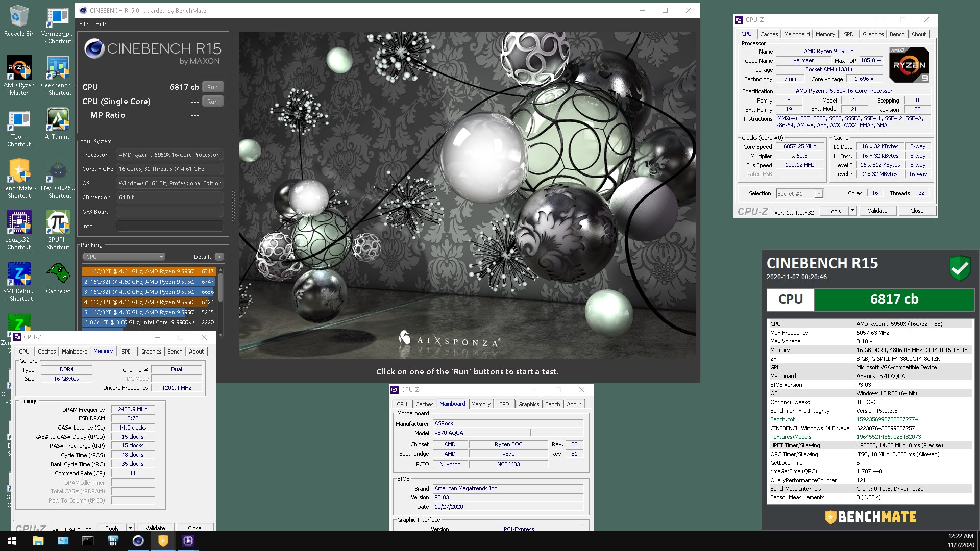Open HWBOTx265 shortcut desktop icon
The width and height of the screenshot is (980, 551).
coord(58,179)
